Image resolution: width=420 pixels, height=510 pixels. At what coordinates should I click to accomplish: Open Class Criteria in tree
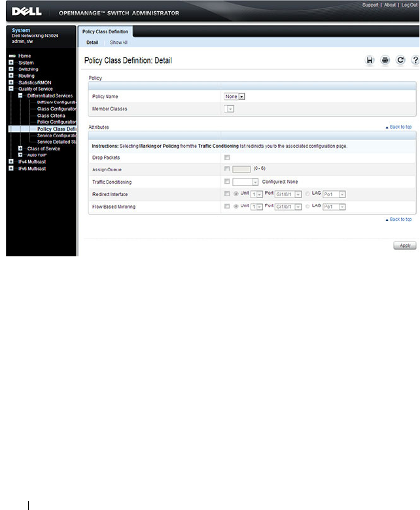51,116
